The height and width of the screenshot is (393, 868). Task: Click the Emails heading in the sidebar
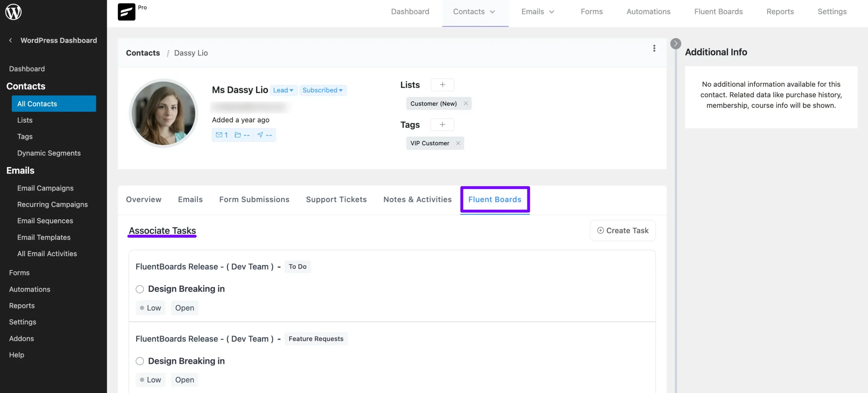pos(20,170)
